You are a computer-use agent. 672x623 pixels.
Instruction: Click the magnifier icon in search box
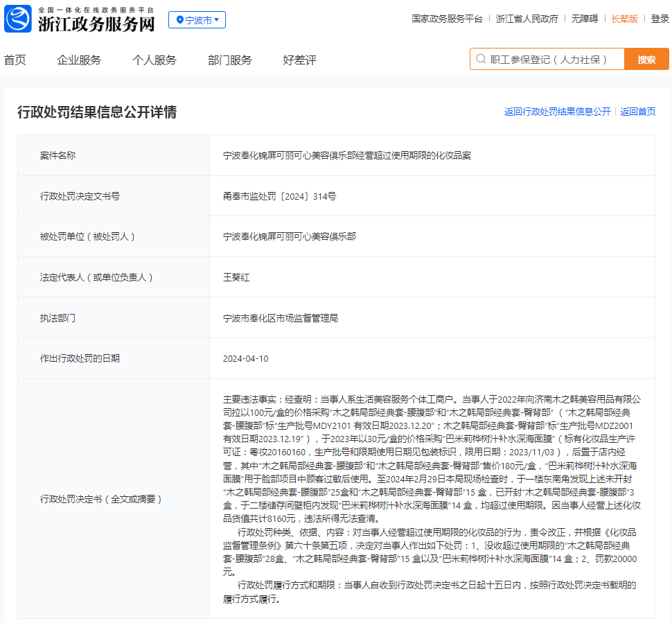[480, 60]
